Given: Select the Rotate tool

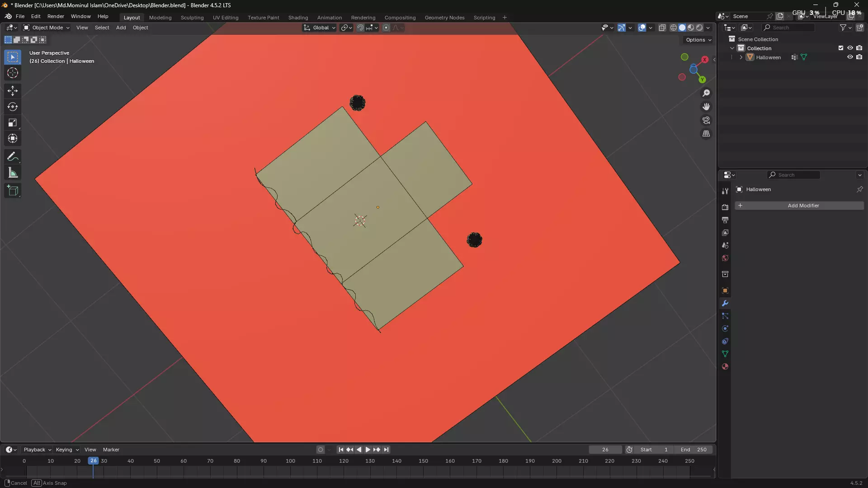Looking at the screenshot, I should pyautogui.click(x=13, y=107).
